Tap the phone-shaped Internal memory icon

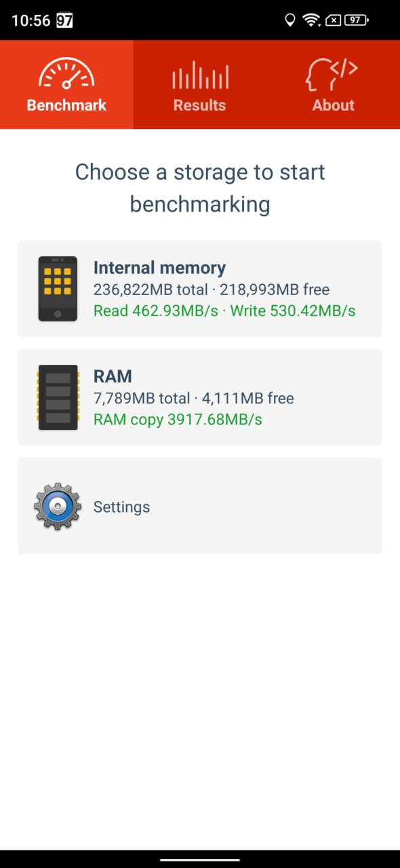(x=58, y=289)
